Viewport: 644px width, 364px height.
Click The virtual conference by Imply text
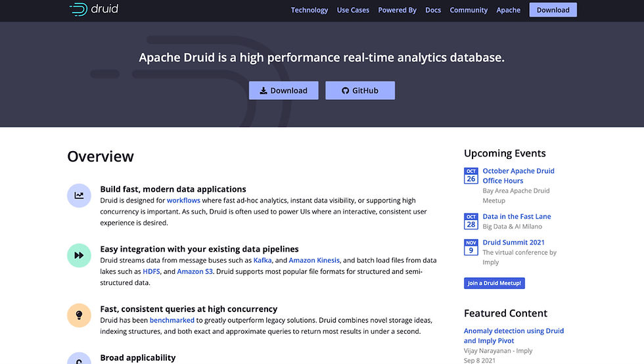[520, 257]
